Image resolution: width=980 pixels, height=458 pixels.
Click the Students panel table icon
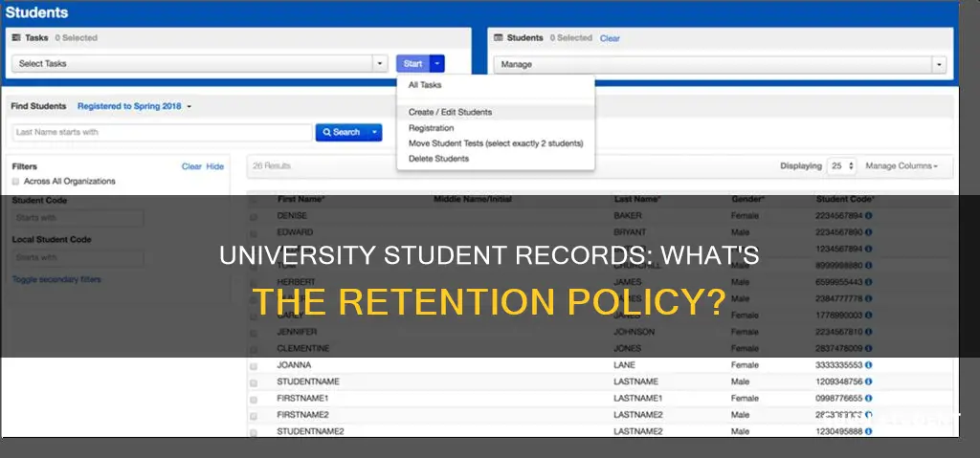coord(499,38)
